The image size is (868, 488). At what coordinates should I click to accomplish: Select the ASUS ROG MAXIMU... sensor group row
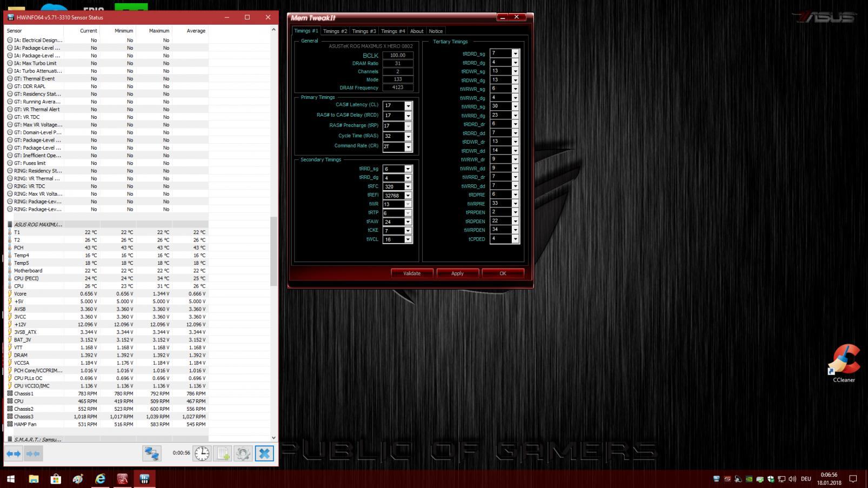[x=107, y=224]
